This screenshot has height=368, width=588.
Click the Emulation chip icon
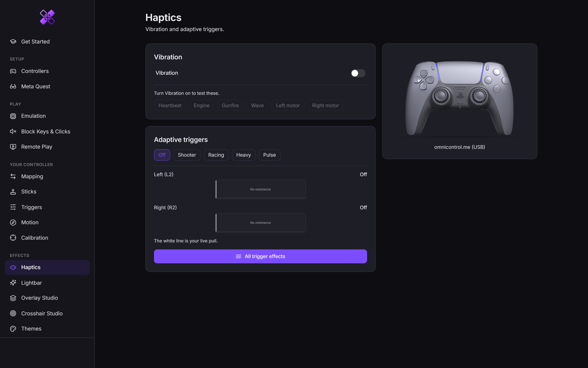click(13, 116)
